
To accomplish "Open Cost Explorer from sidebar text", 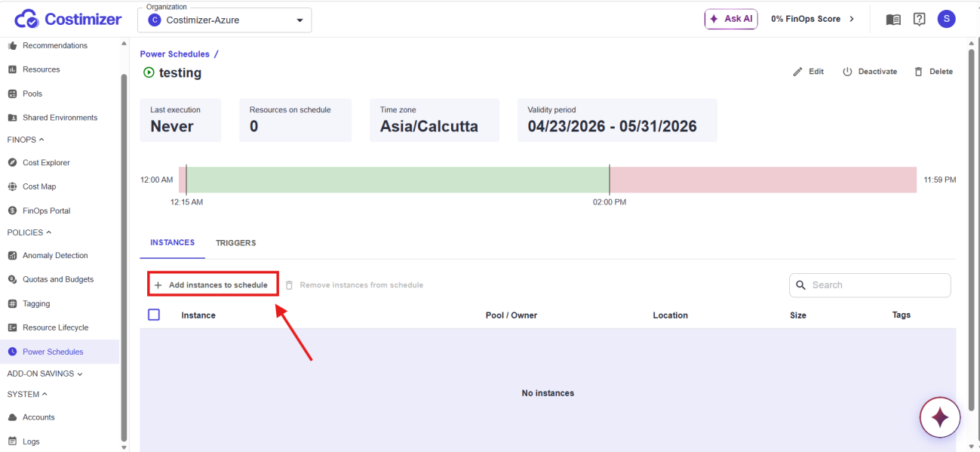I will click(x=46, y=162).
